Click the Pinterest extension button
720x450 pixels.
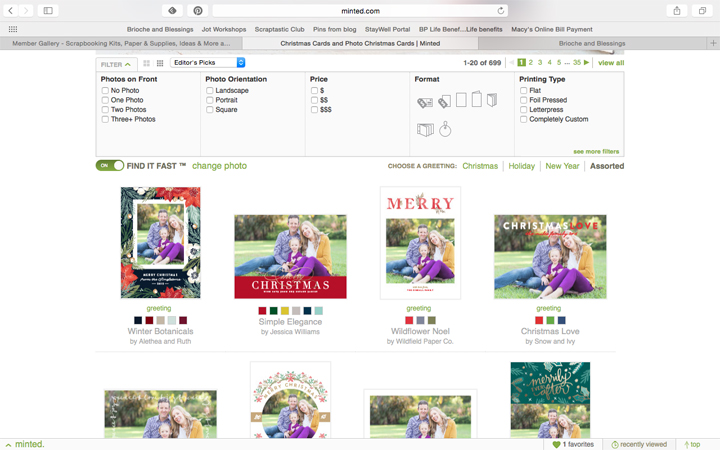(197, 11)
